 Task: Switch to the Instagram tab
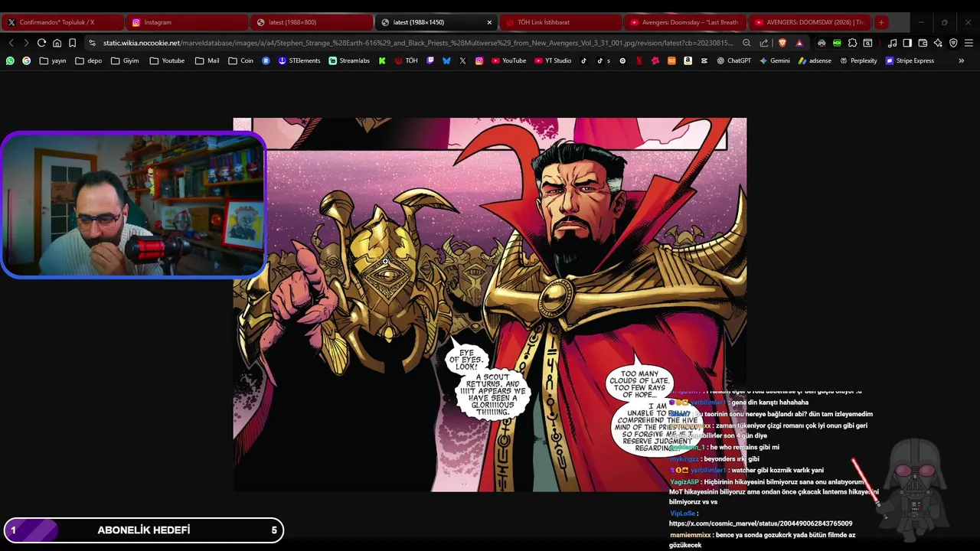click(186, 22)
